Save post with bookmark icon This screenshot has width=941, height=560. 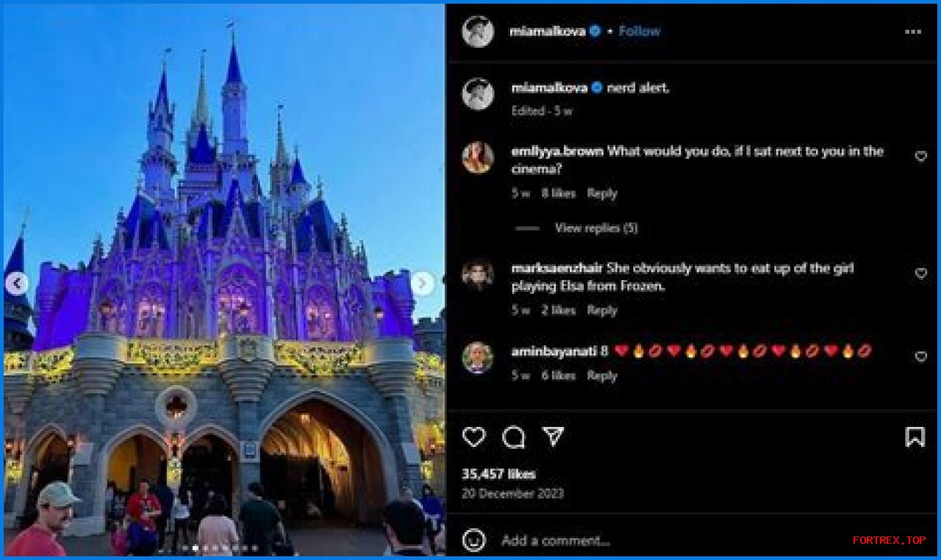pos(915,437)
